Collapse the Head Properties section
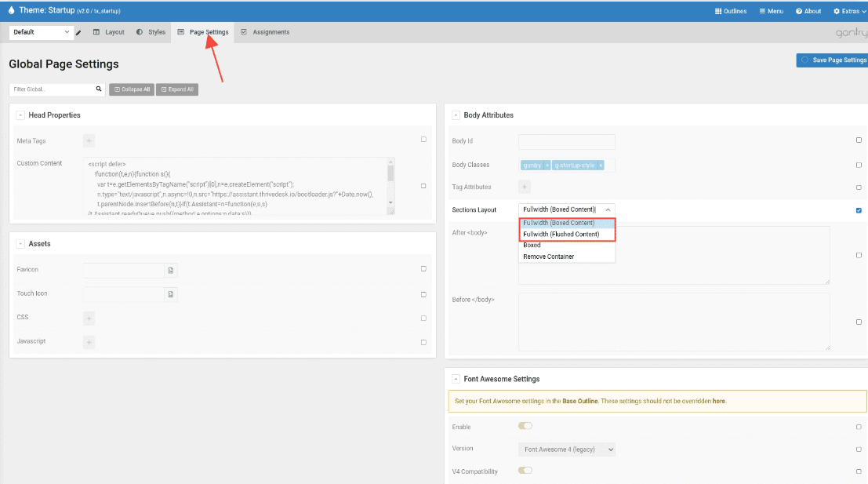This screenshot has width=868, height=484. pyautogui.click(x=20, y=115)
